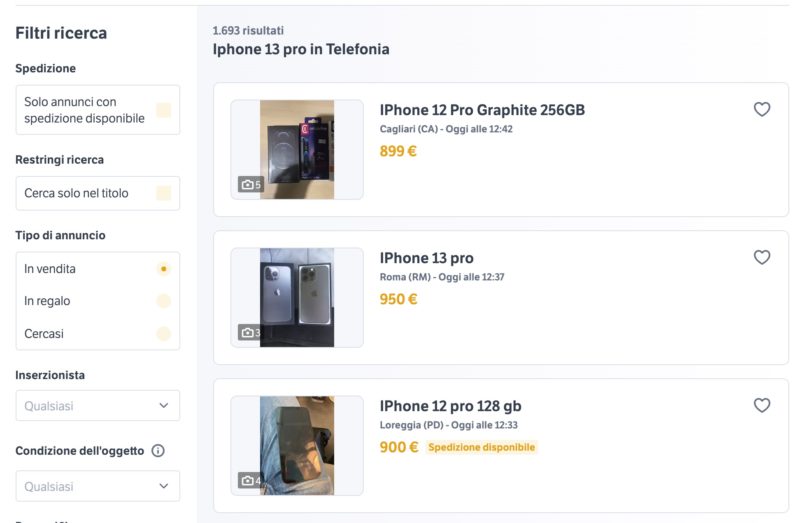Click the info icon beside Condizione dell'oggetto
This screenshot has width=800, height=523.
point(158,451)
